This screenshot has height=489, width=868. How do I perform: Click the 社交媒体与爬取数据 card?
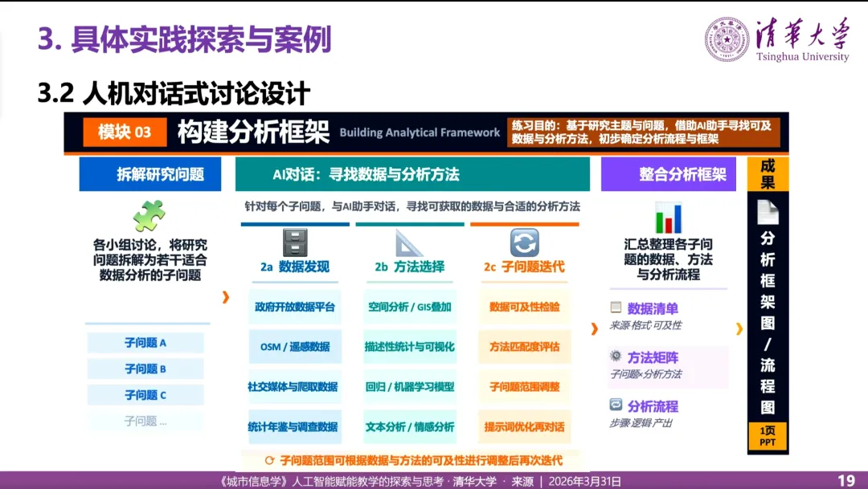(295, 387)
